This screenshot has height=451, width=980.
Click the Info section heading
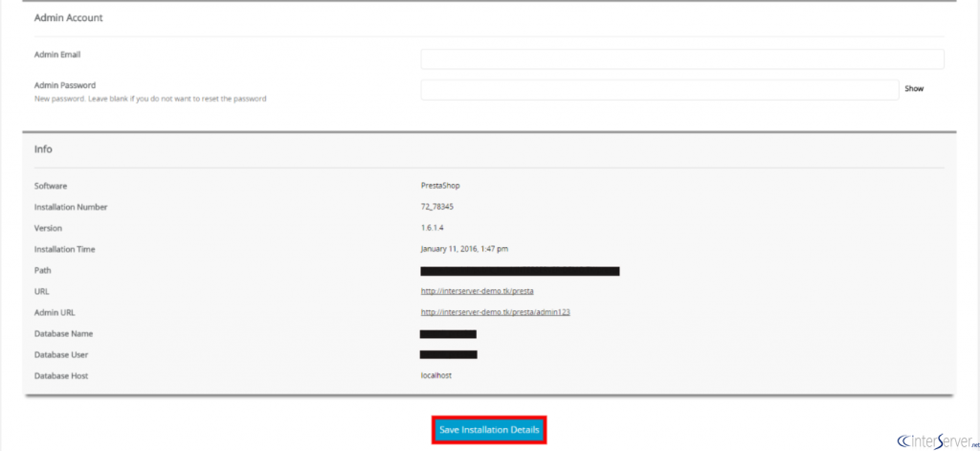[x=43, y=149]
